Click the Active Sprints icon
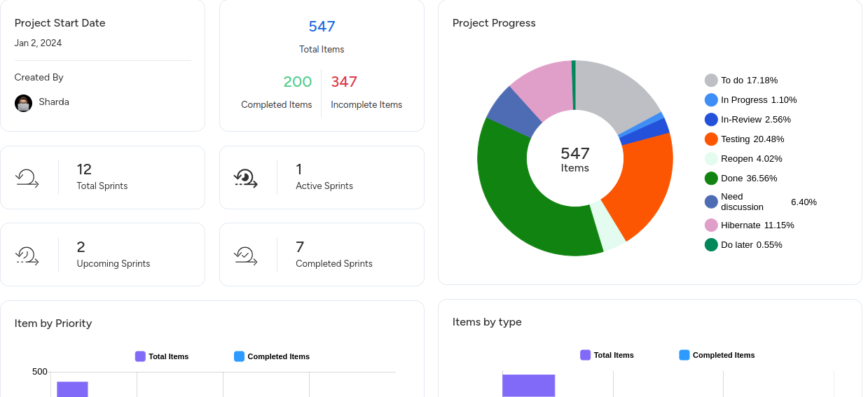The height and width of the screenshot is (397, 868). point(246,178)
